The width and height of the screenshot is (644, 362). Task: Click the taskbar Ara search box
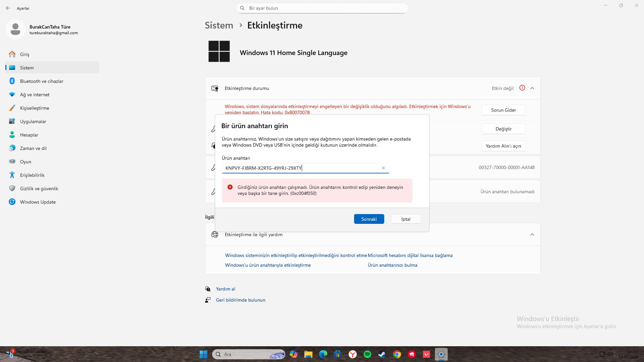click(x=248, y=354)
